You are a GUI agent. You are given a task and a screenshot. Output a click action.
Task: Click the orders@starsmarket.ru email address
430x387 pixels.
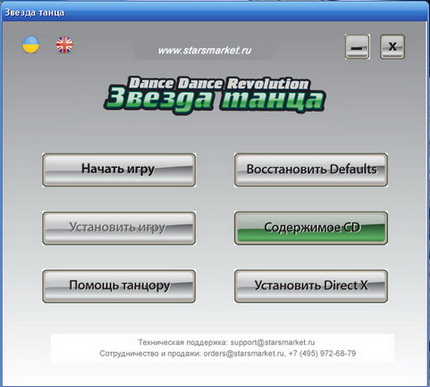(x=244, y=353)
